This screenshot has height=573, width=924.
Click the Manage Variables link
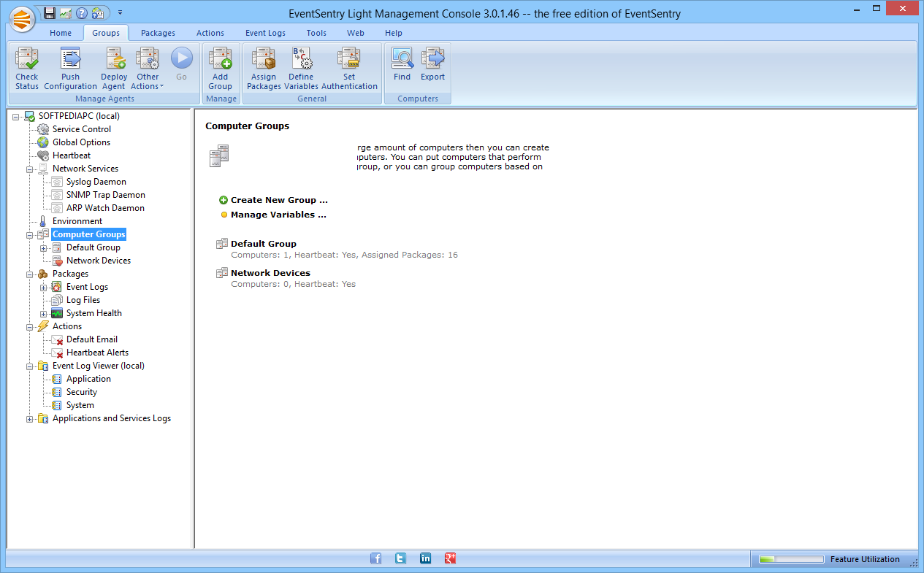tap(278, 215)
